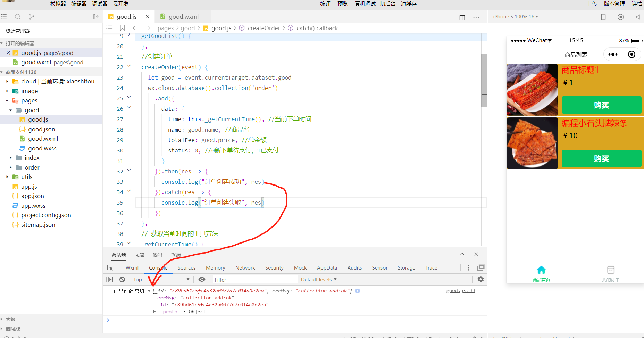The height and width of the screenshot is (338, 644).
Task: Click the 真机调试 toolbar button
Action: (365, 4)
